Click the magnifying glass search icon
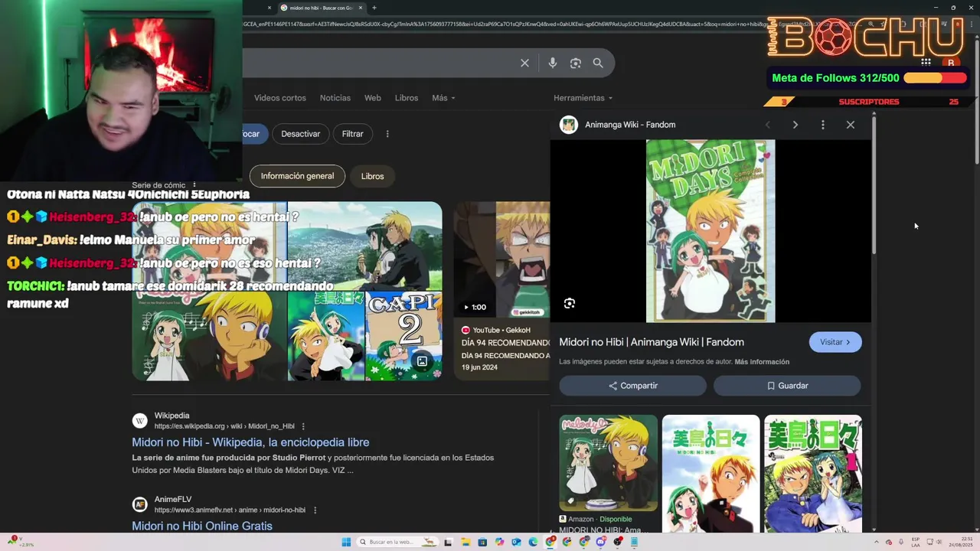 [x=598, y=63]
